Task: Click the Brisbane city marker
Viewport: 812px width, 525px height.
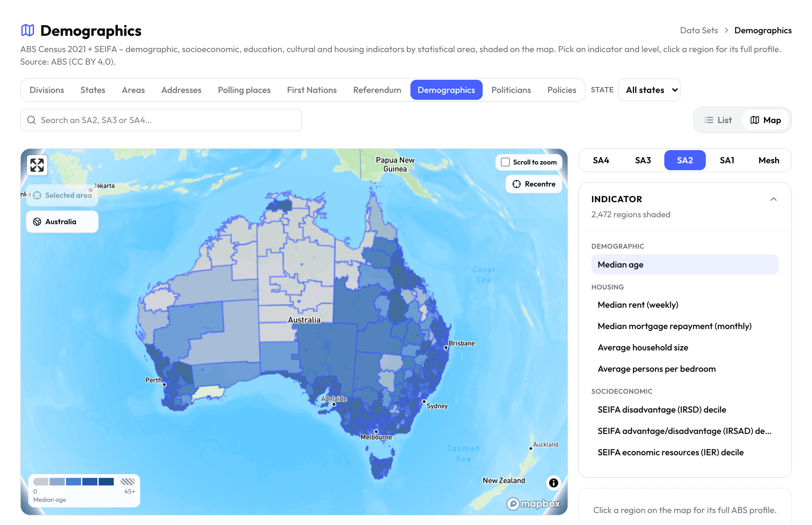Action: click(446, 348)
